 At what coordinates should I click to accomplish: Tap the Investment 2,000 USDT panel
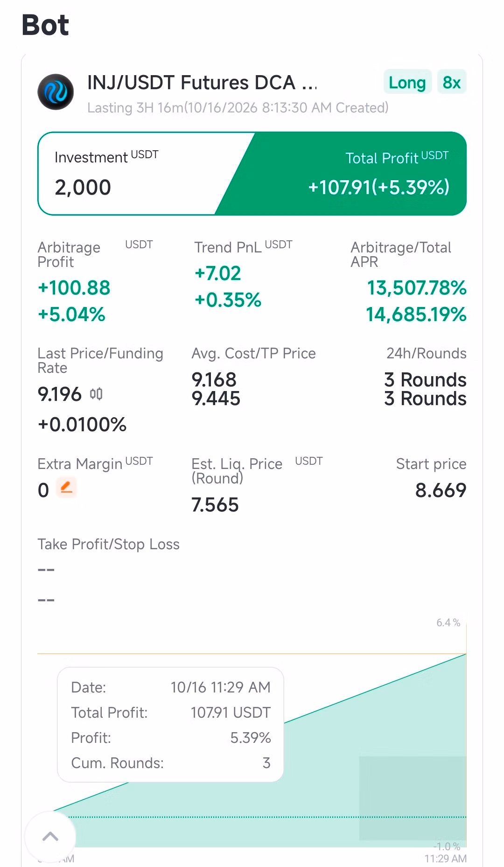[135, 174]
